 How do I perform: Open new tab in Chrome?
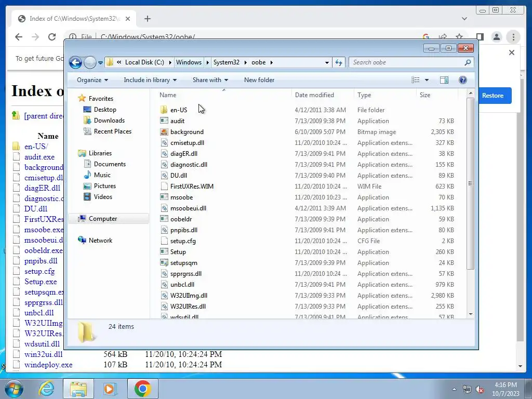click(x=147, y=19)
